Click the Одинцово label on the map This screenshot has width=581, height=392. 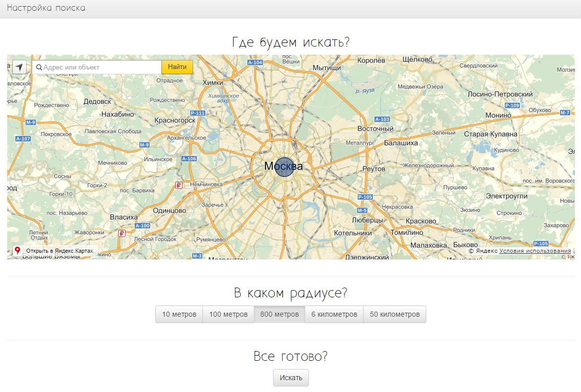tap(170, 211)
